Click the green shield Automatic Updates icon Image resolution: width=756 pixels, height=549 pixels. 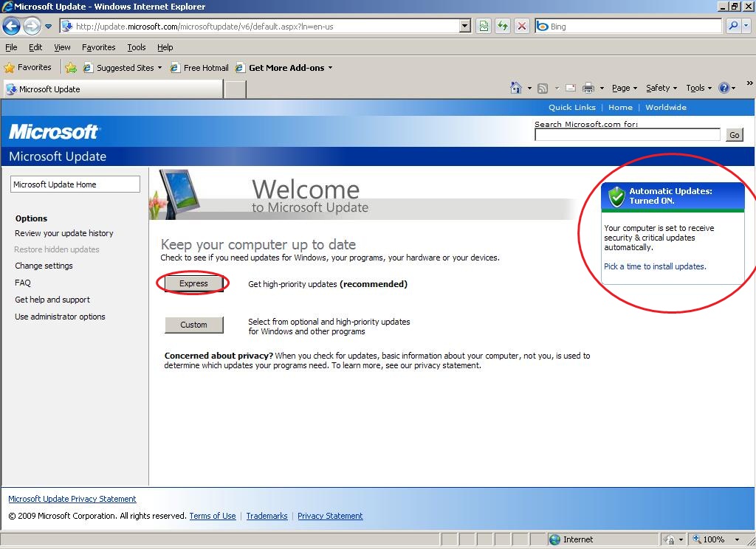coord(616,197)
